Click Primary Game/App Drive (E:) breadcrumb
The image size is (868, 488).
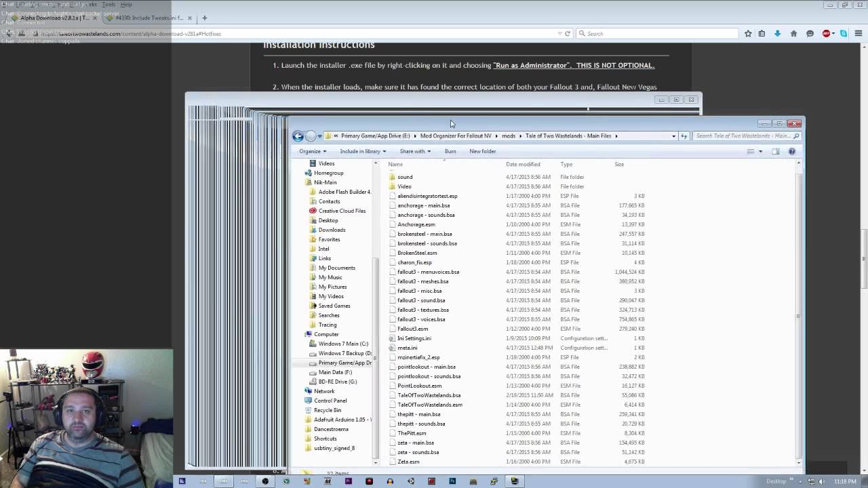pyautogui.click(x=375, y=136)
